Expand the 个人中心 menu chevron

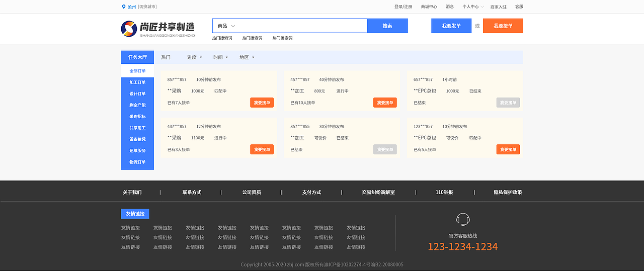tap(482, 7)
